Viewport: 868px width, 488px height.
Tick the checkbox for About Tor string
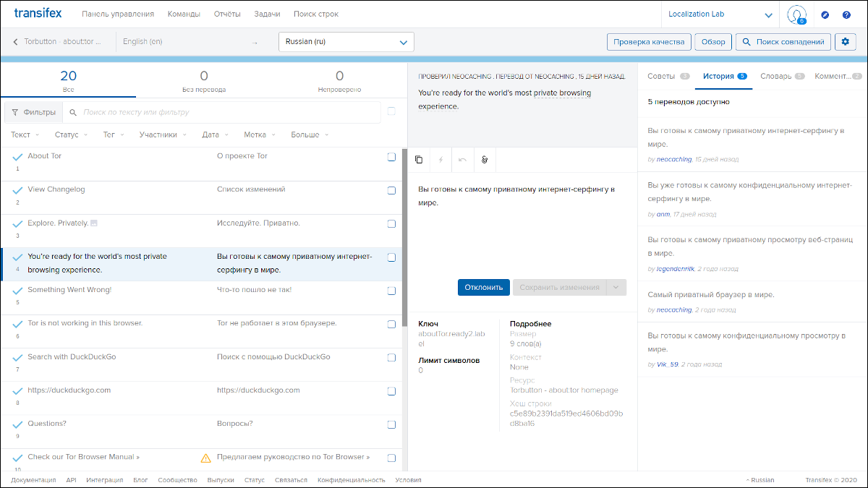tap(391, 157)
